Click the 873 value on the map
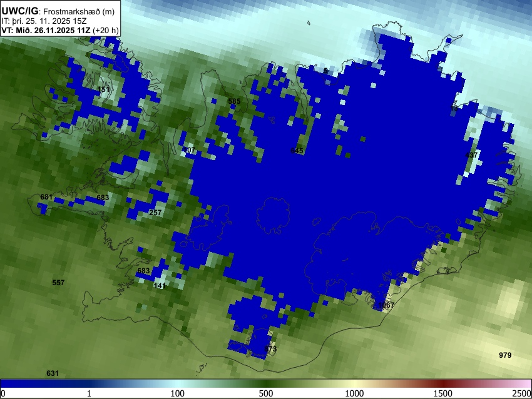Viewport: 532px width, 399px height. (270, 349)
